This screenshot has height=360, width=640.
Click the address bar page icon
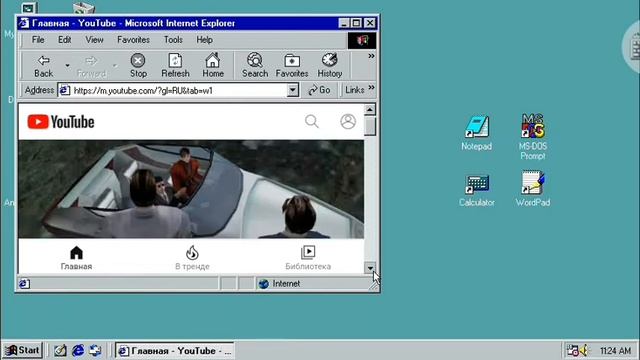(64, 90)
